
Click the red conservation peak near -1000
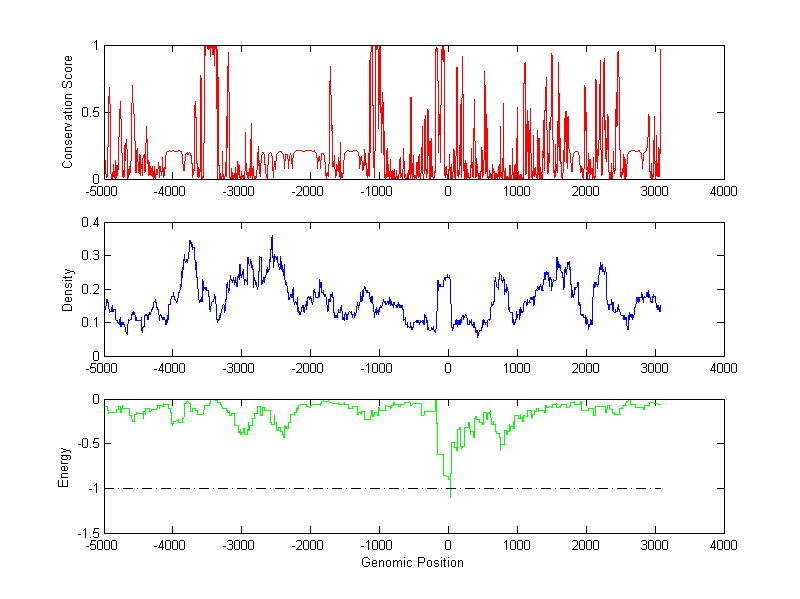click(374, 48)
